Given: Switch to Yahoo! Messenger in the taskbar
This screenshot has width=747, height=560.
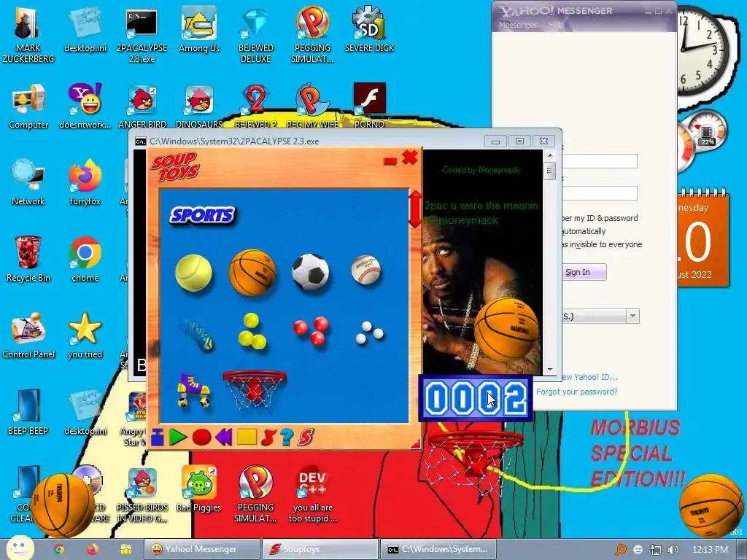Looking at the screenshot, I should coord(202,549).
